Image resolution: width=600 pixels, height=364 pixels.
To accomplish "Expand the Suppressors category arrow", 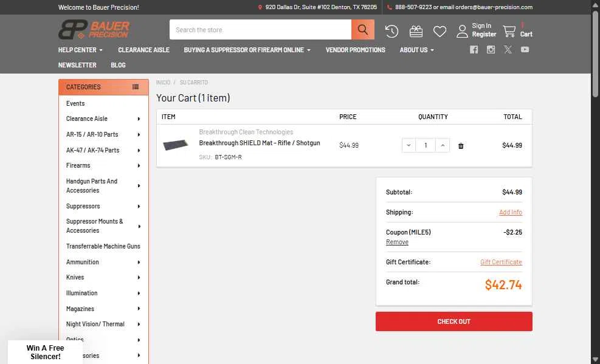I will point(139,207).
